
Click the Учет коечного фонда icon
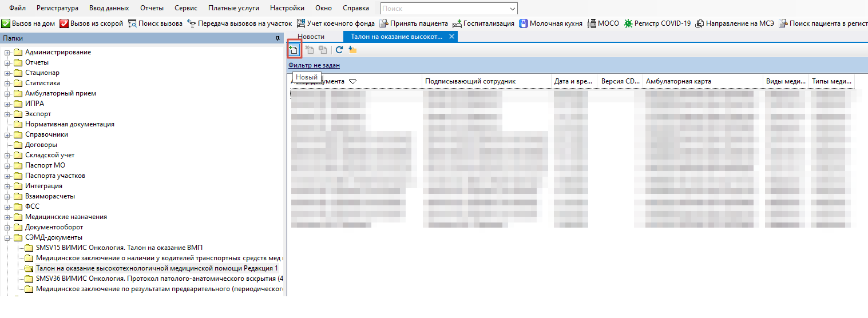301,23
